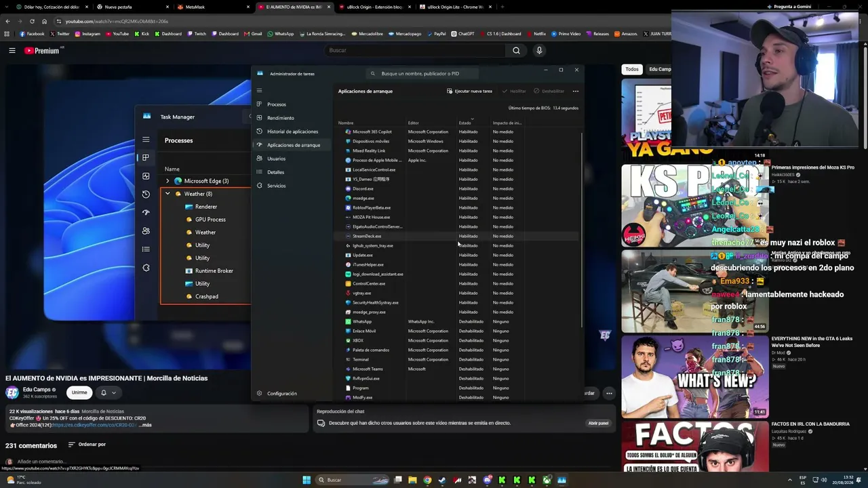The image size is (868, 488).
Task: Click the 'Unirme' join button
Action: click(x=79, y=392)
